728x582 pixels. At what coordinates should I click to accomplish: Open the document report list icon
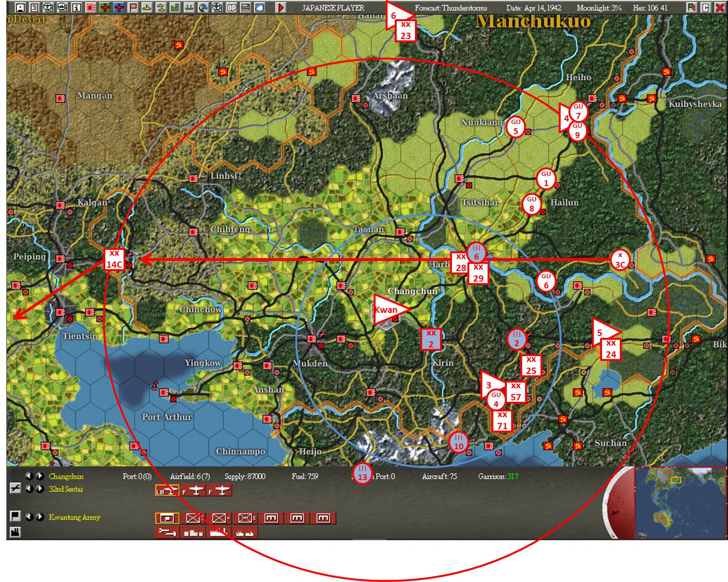pyautogui.click(x=34, y=7)
